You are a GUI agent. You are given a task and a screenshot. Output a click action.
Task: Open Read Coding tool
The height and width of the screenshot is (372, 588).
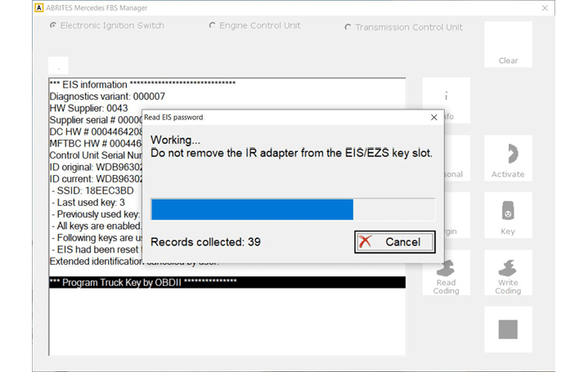pos(446,273)
